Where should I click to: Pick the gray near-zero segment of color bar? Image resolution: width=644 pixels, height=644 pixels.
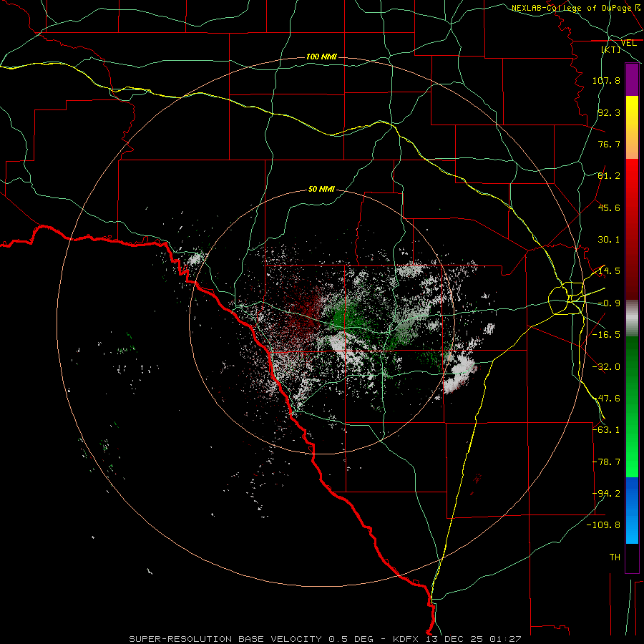pyautogui.click(x=632, y=318)
